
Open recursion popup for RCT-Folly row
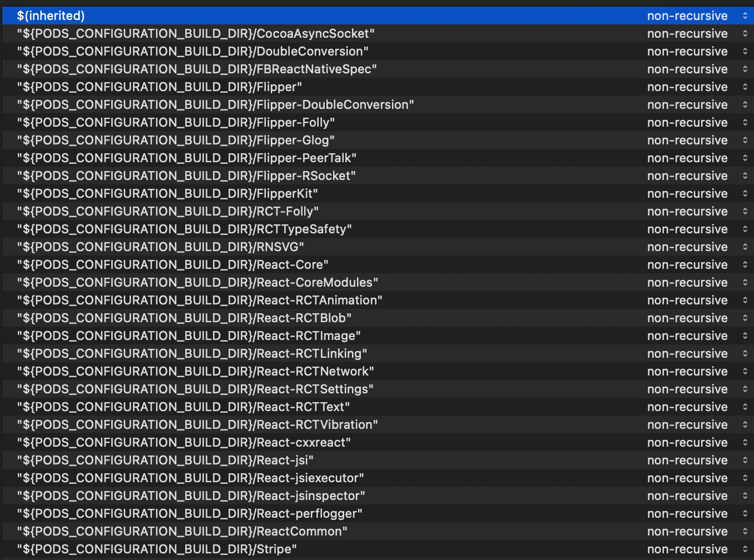click(698, 211)
